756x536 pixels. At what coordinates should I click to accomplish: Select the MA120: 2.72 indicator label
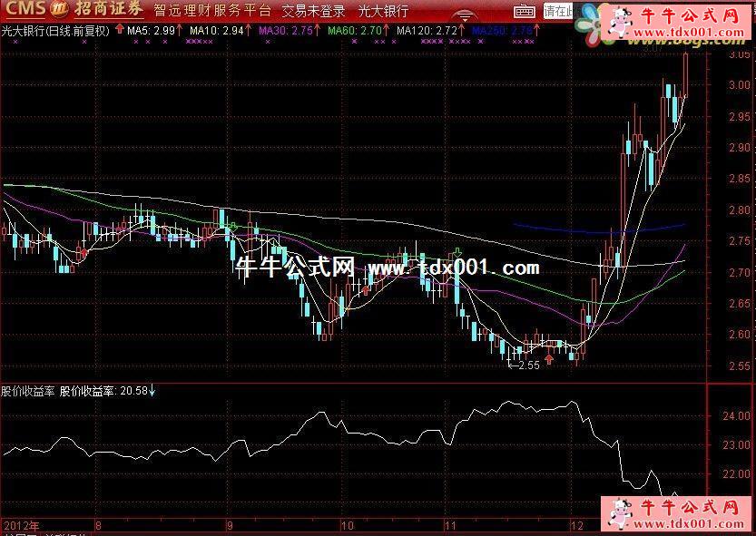click(426, 30)
